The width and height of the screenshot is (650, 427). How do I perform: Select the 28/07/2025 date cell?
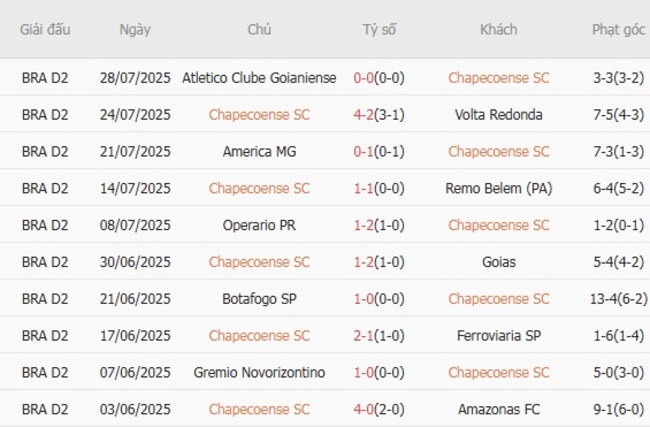(135, 78)
